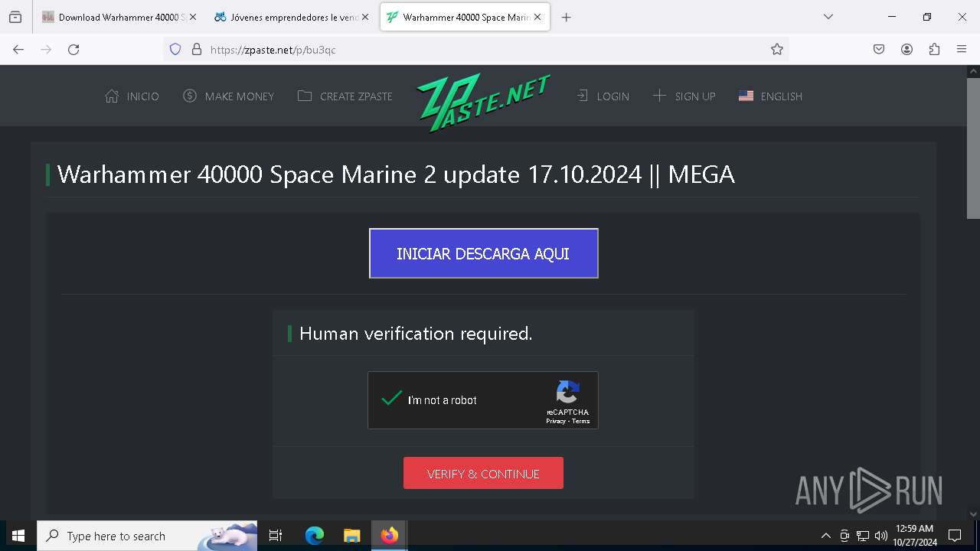Launch Microsoft Edge from the taskbar
Image resolution: width=980 pixels, height=551 pixels.
(315, 536)
